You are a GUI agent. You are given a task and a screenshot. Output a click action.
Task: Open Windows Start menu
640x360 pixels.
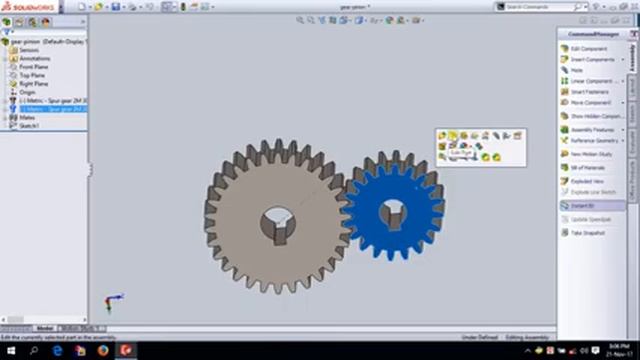[11, 351]
